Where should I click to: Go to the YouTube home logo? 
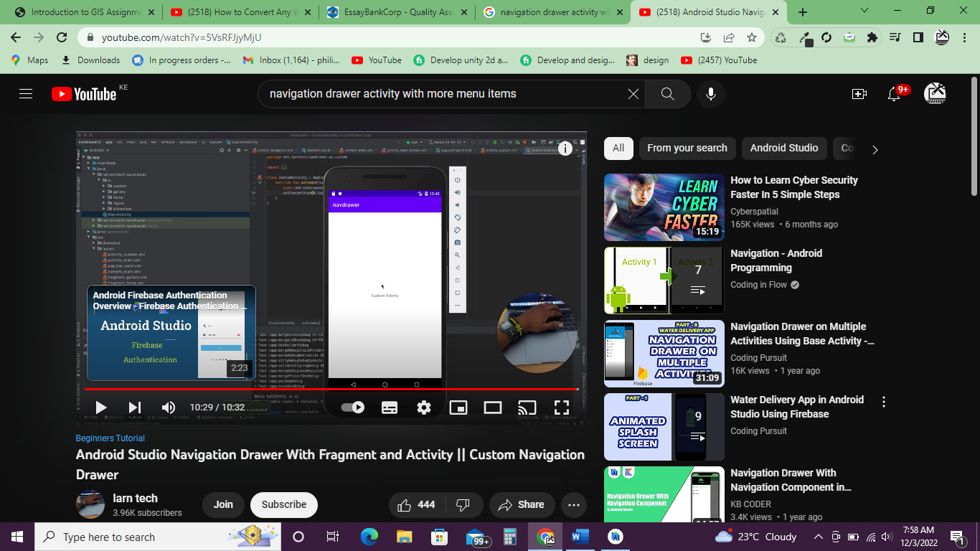84,94
